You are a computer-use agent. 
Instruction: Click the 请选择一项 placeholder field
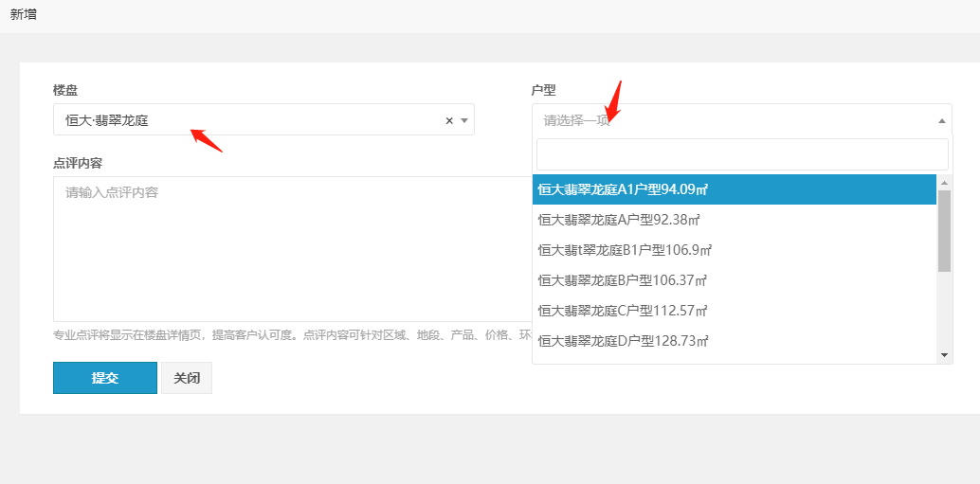(742, 120)
